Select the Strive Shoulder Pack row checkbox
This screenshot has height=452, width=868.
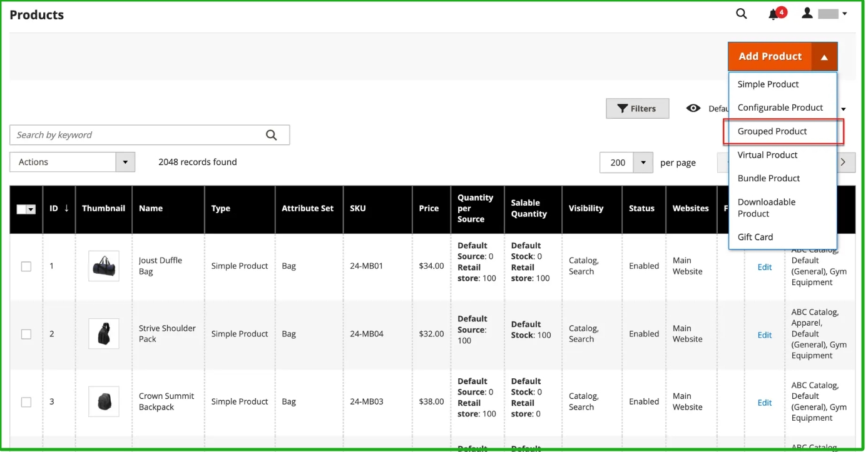click(x=26, y=334)
